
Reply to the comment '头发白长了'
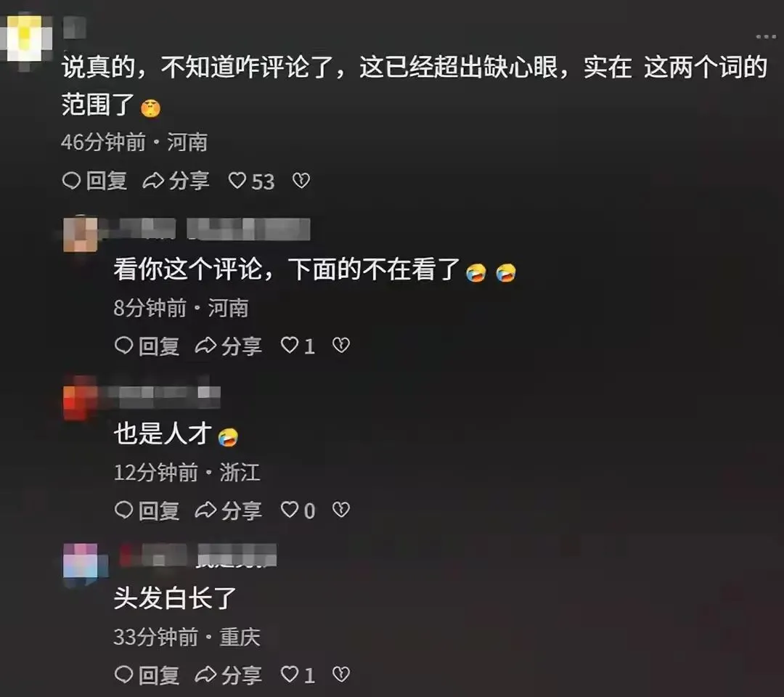point(147,675)
